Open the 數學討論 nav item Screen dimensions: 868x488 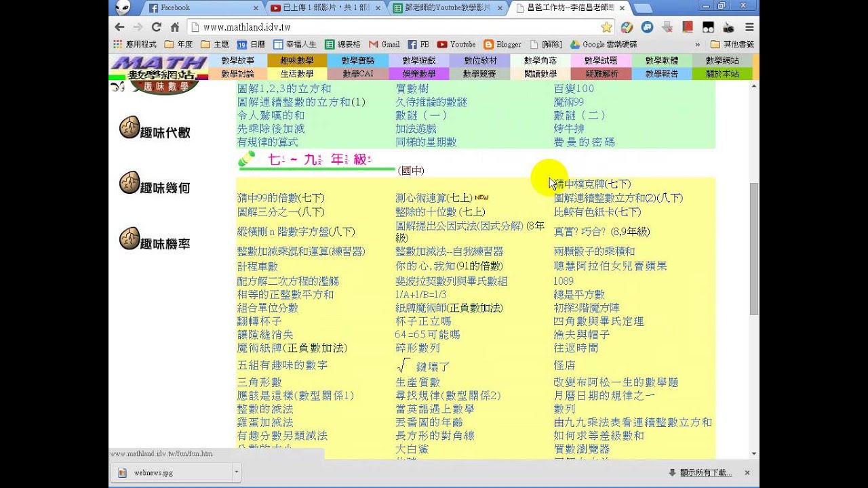coord(237,73)
